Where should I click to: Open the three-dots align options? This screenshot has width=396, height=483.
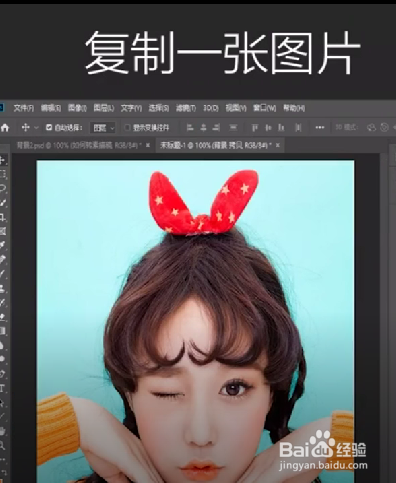pos(320,127)
